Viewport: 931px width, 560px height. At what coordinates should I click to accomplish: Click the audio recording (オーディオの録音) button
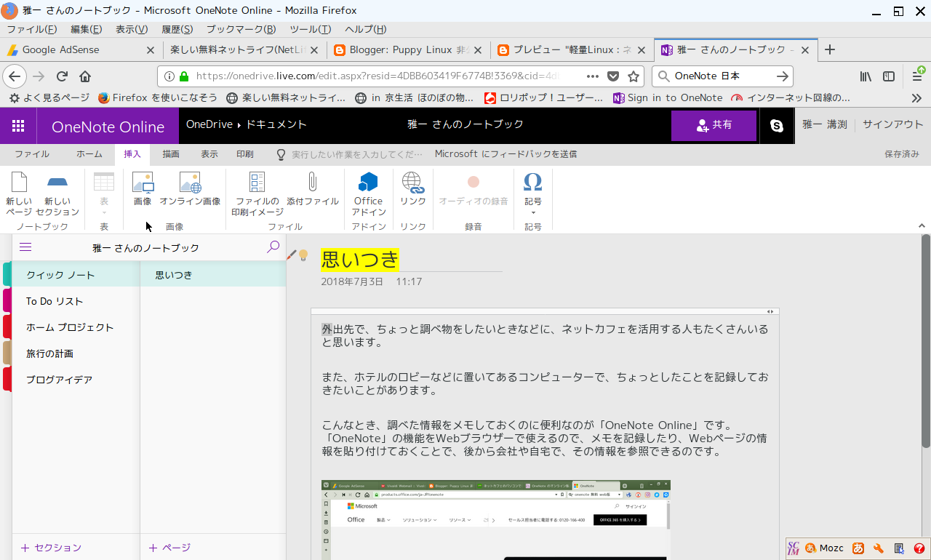point(474,190)
